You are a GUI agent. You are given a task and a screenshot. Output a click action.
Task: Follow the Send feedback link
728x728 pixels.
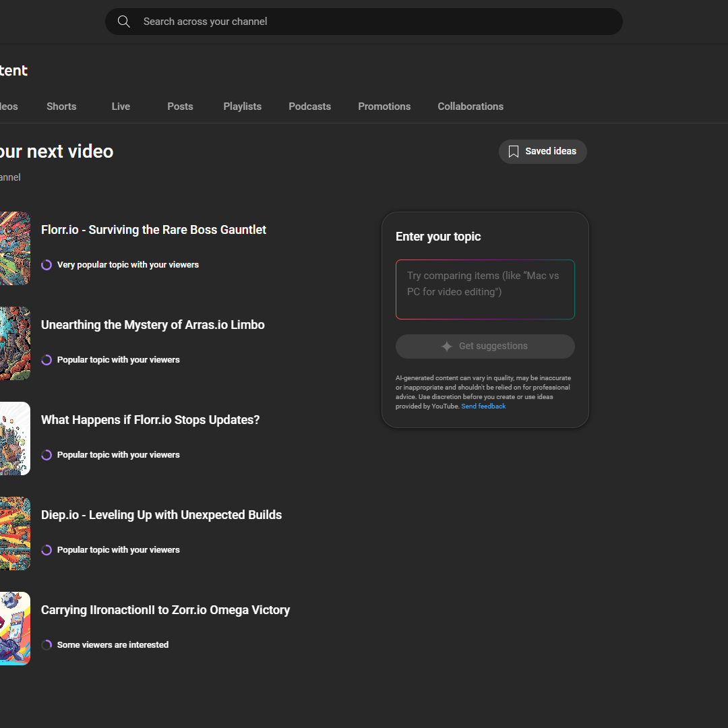pyautogui.click(x=483, y=406)
